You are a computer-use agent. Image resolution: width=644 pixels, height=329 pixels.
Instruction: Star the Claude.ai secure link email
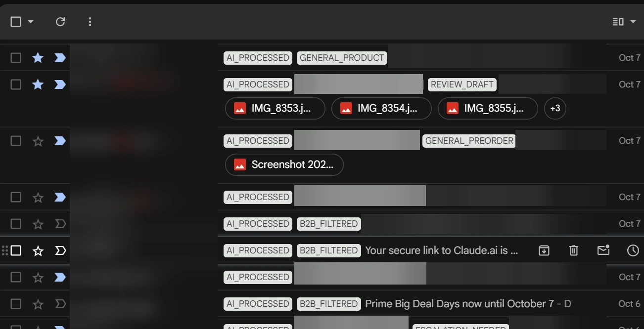pos(38,250)
